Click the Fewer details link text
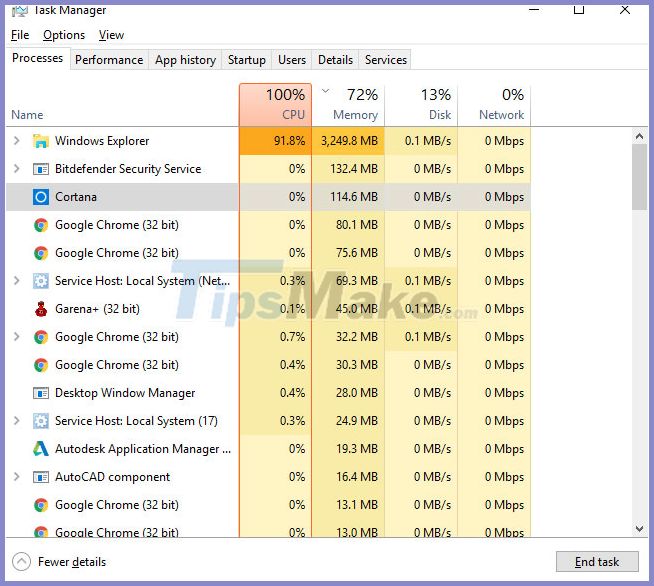This screenshot has width=654, height=586. click(x=72, y=562)
